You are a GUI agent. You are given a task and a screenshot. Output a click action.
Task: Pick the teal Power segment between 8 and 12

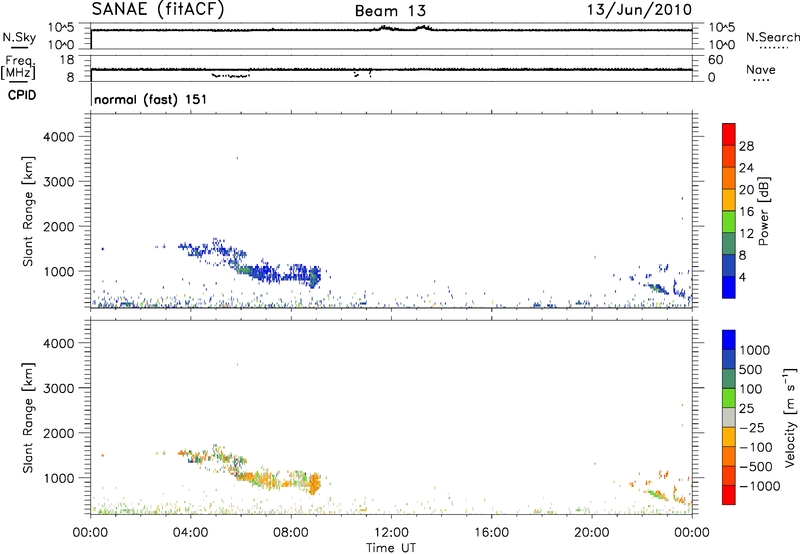coord(729,244)
